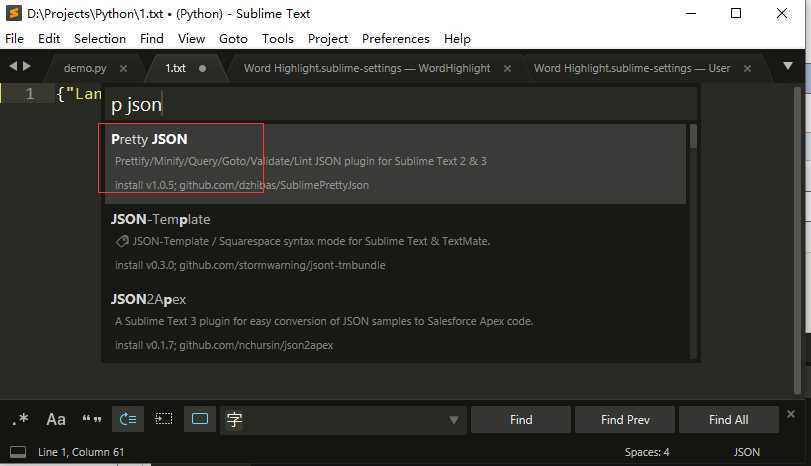Click the tag icon beside JSON-Template description
This screenshot has height=466, width=811.
(122, 241)
